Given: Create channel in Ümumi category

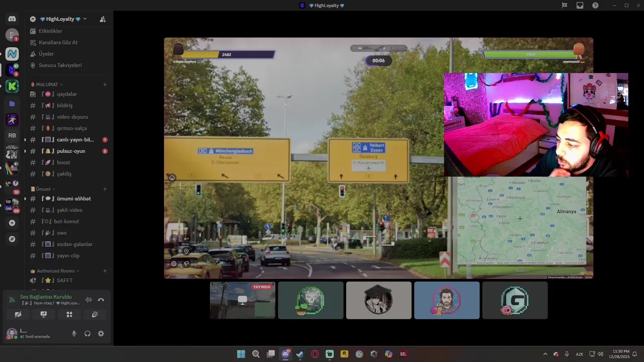Looking at the screenshot, I should [105, 189].
